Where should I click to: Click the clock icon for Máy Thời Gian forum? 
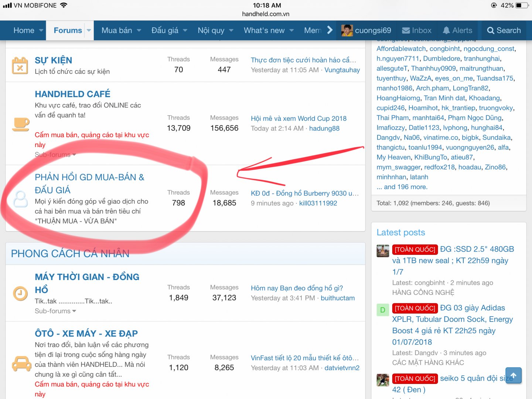pos(20,294)
